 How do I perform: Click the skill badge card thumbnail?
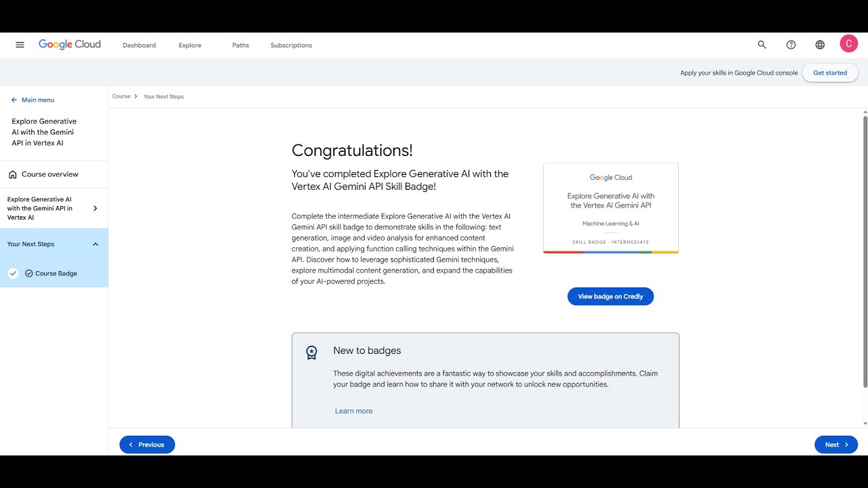coord(610,208)
